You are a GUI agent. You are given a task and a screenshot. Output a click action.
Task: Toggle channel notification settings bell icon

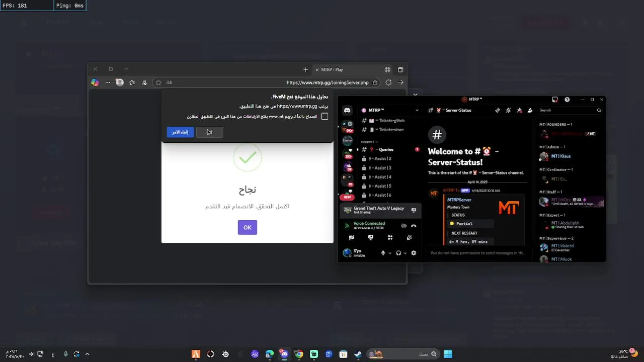click(x=508, y=110)
